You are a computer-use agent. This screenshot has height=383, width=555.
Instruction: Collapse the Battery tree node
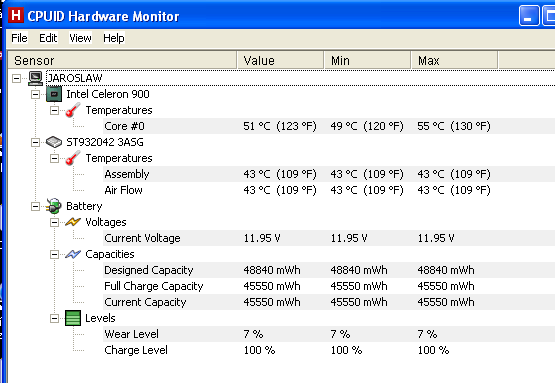pyautogui.click(x=35, y=206)
